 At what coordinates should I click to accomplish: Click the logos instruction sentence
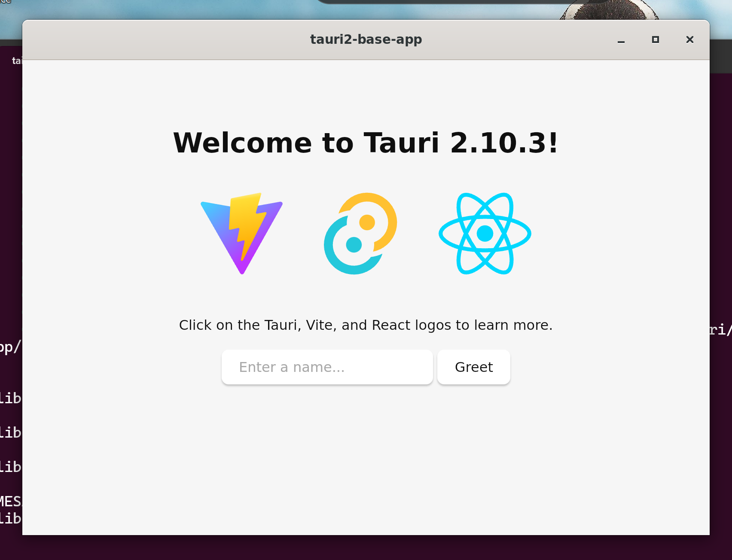[366, 325]
